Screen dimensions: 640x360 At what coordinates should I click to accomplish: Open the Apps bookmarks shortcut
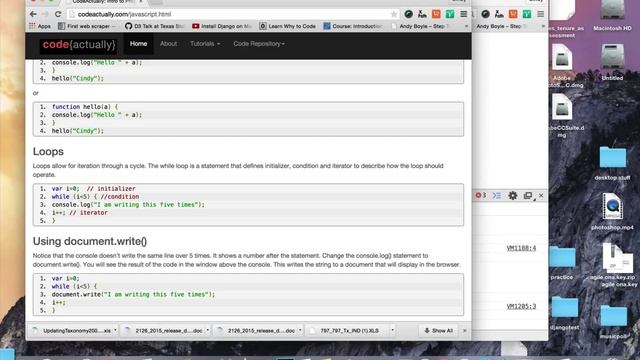point(40,26)
